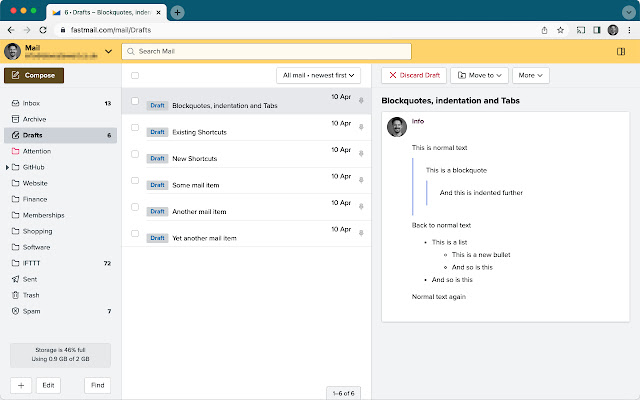
Task: Click the sender avatar in the draft preview
Action: click(x=397, y=127)
